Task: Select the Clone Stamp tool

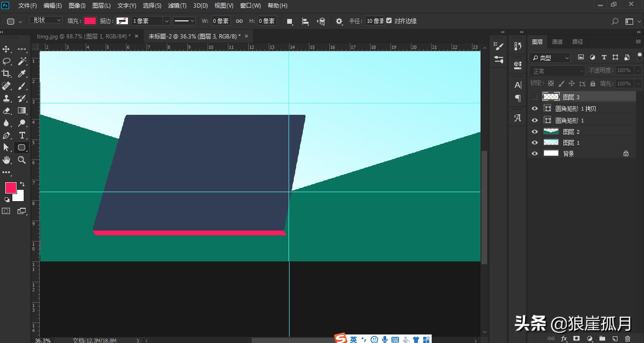Action: click(7, 98)
